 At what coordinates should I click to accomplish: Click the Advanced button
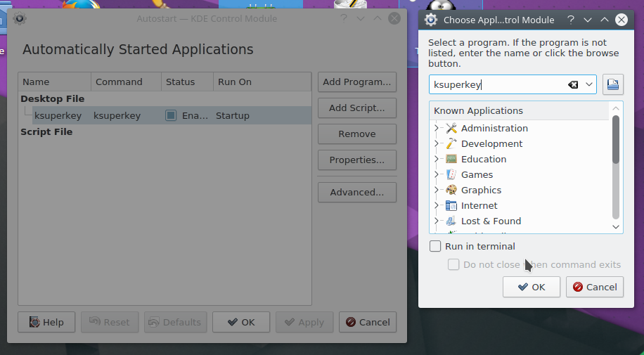pos(357,193)
